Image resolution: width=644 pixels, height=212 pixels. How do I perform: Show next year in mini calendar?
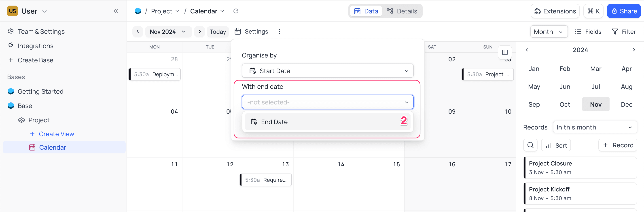click(x=634, y=50)
